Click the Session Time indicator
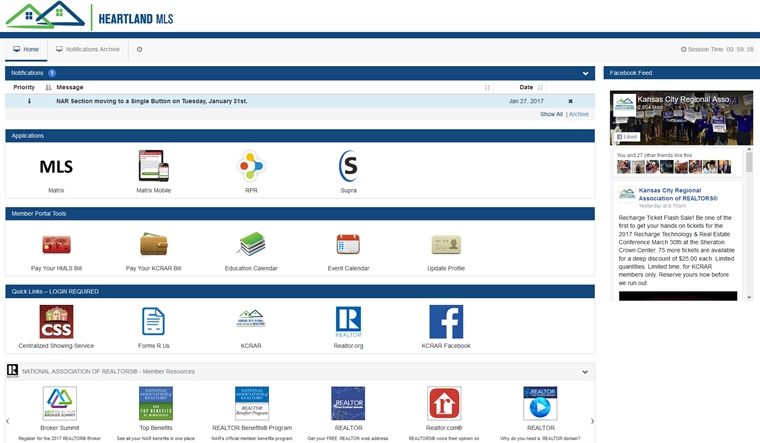The image size is (760, 443). click(717, 49)
